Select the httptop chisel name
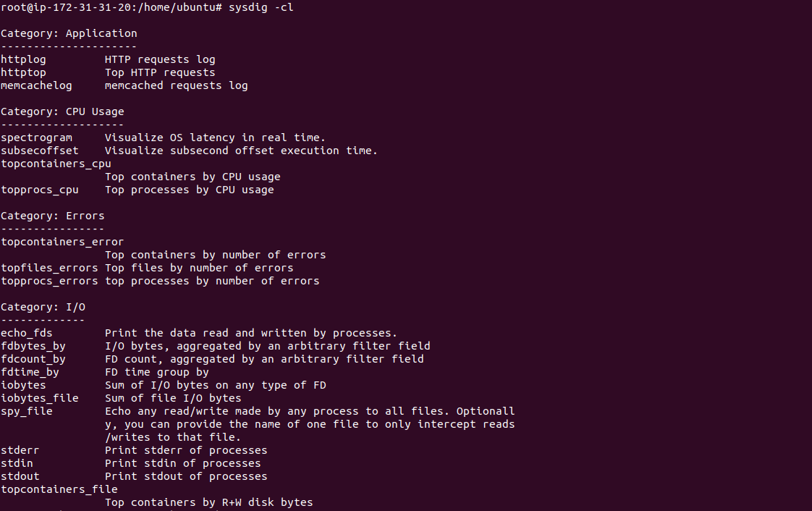 pyautogui.click(x=23, y=73)
